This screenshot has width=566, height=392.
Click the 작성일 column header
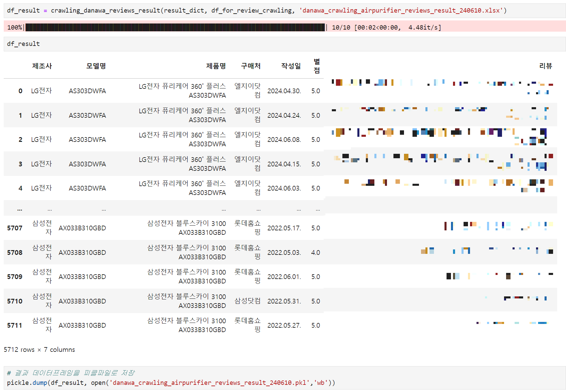(291, 66)
